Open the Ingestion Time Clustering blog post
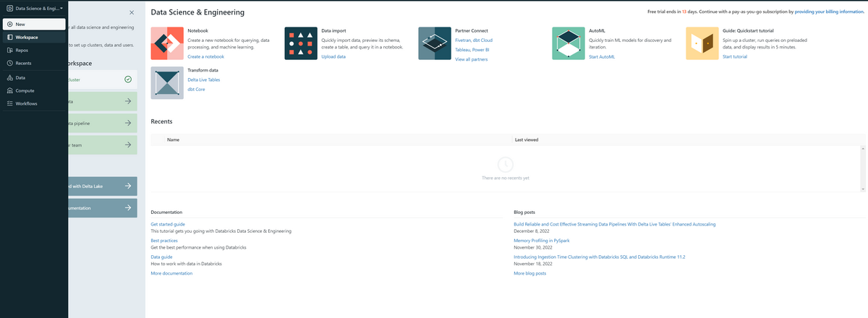The height and width of the screenshot is (318, 868). coord(599,257)
